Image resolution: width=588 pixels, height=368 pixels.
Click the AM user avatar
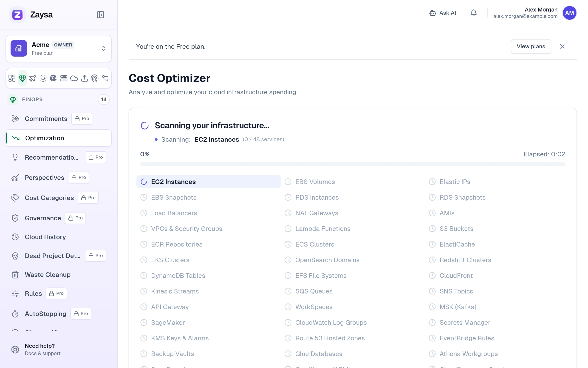pos(569,13)
